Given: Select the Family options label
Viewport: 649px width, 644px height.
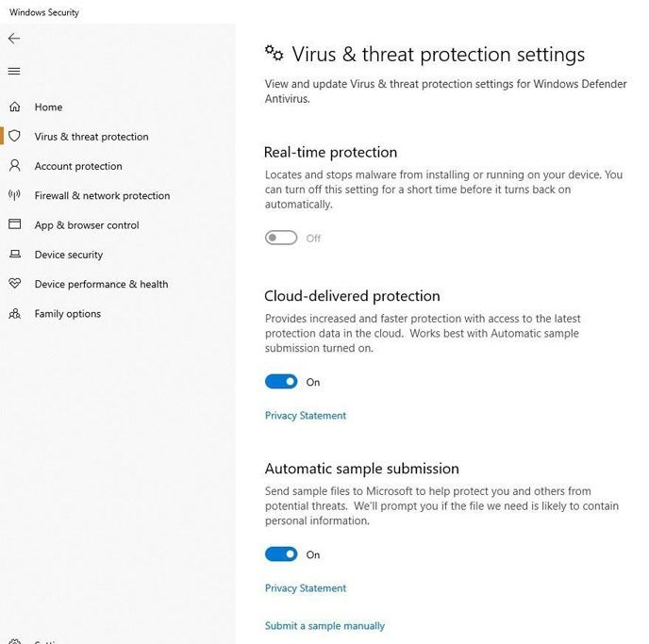Looking at the screenshot, I should [68, 314].
